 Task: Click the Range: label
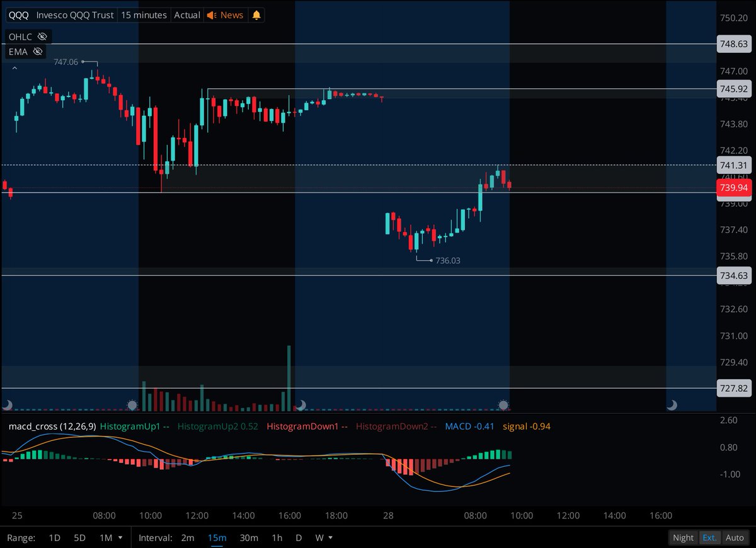[x=21, y=538]
